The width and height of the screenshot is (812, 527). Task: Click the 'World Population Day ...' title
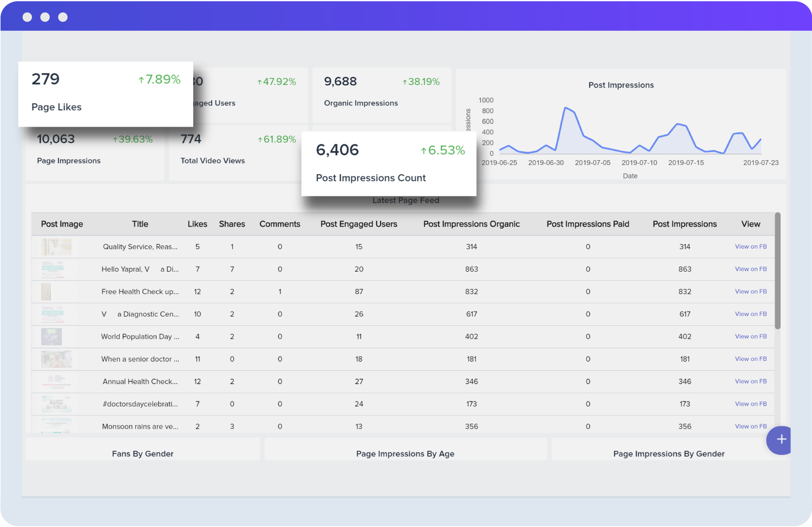(x=140, y=337)
